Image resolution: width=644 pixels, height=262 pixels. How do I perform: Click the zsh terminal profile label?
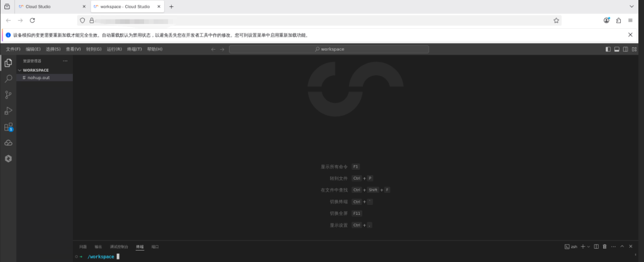(x=571, y=246)
